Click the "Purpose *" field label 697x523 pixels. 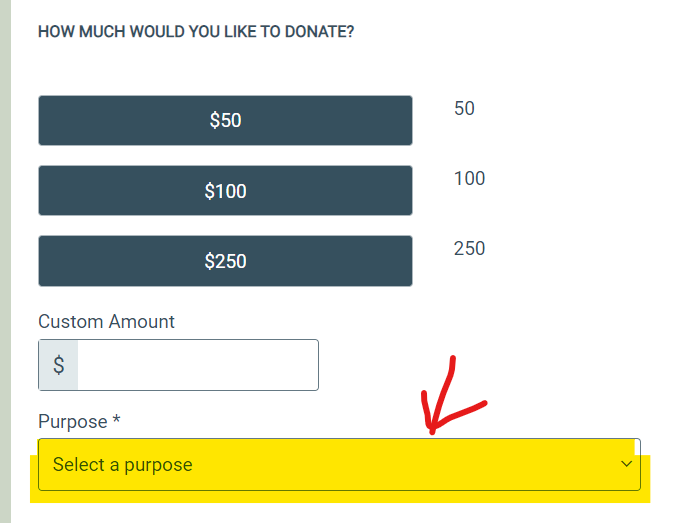(79, 422)
